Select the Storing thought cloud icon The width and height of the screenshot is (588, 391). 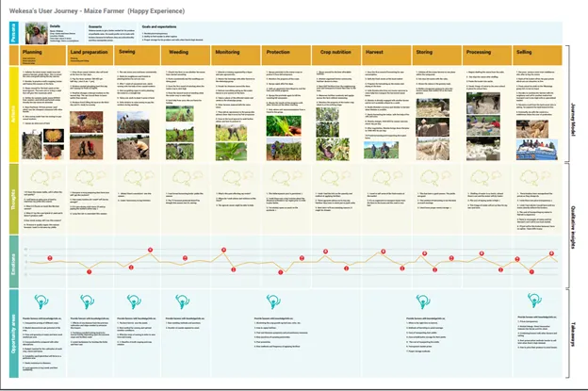click(434, 177)
